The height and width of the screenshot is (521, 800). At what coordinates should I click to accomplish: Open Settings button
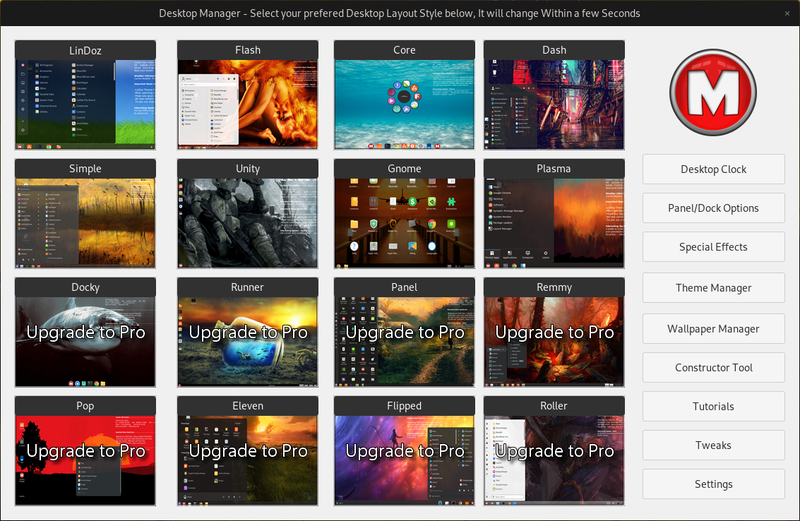[713, 484]
